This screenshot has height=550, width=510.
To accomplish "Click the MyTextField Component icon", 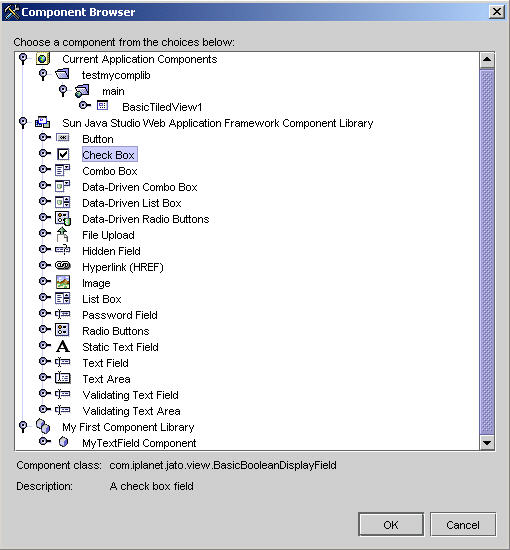I will click(x=63, y=442).
